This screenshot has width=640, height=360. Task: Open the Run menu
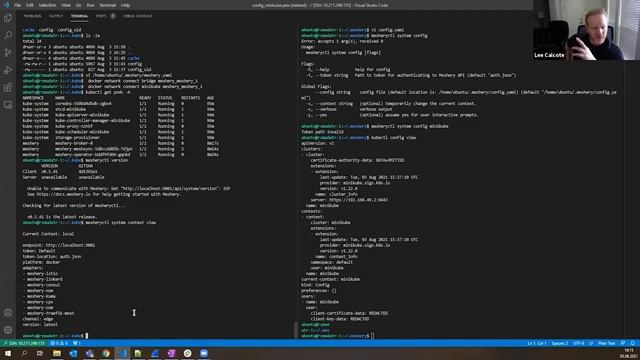point(91,5)
